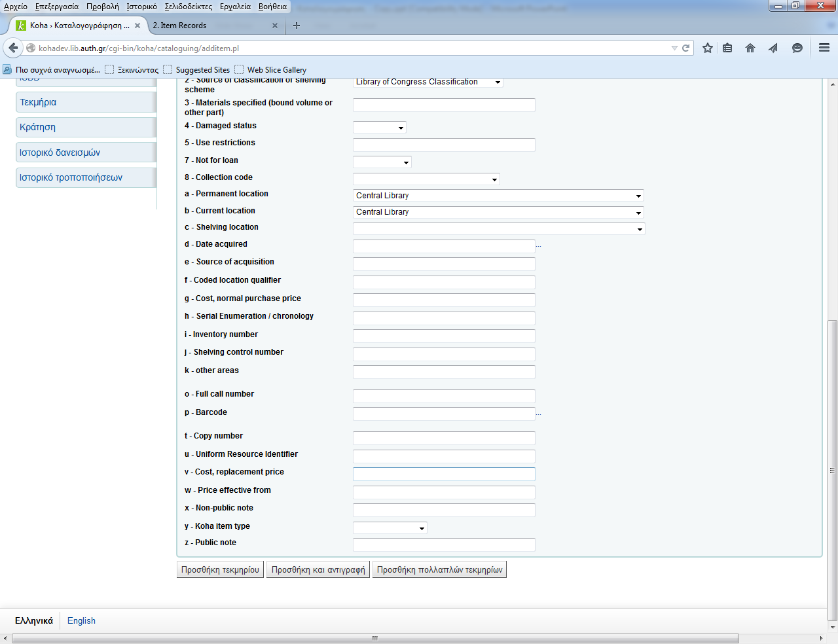Click the 'Προσθήκη τεκμηρίου' button
Viewport: 838px width, 644px height.
[x=220, y=569]
